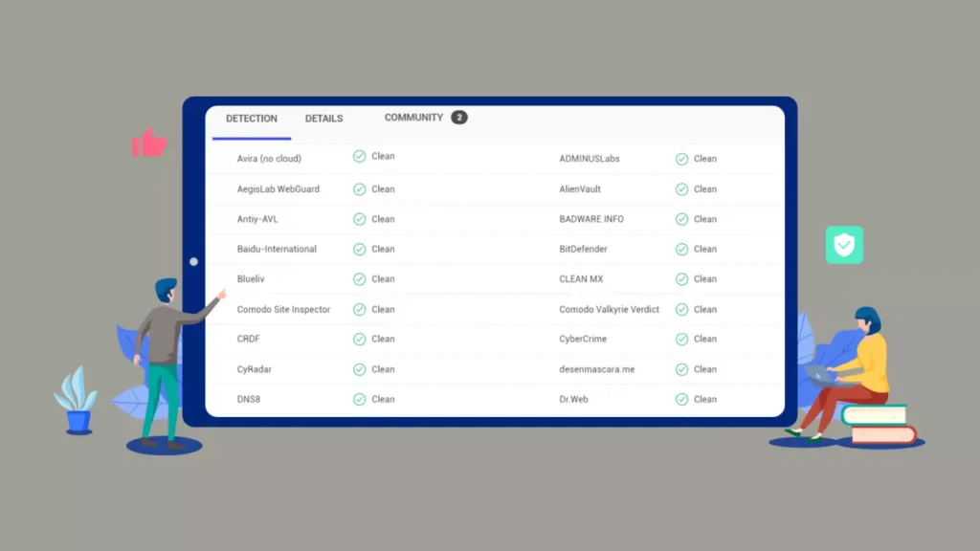Select the AlienVault check mark icon
This screenshot has height=551, width=980.
click(681, 189)
